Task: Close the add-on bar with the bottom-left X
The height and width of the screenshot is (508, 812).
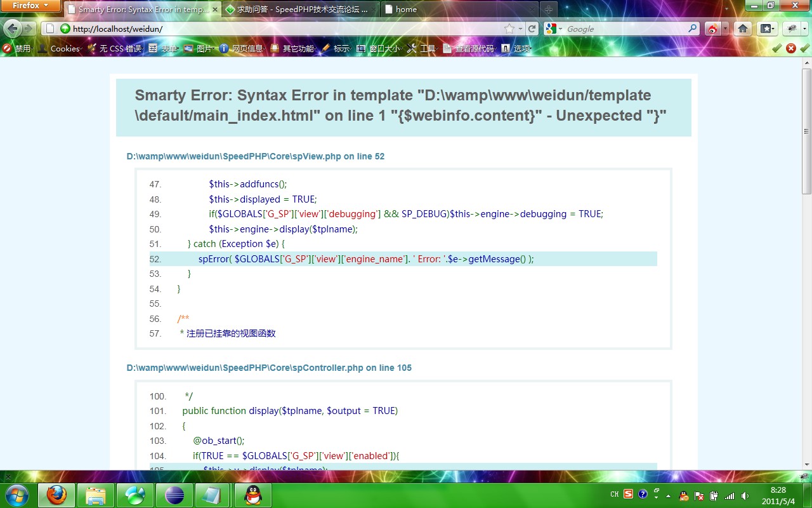Action: [8, 476]
